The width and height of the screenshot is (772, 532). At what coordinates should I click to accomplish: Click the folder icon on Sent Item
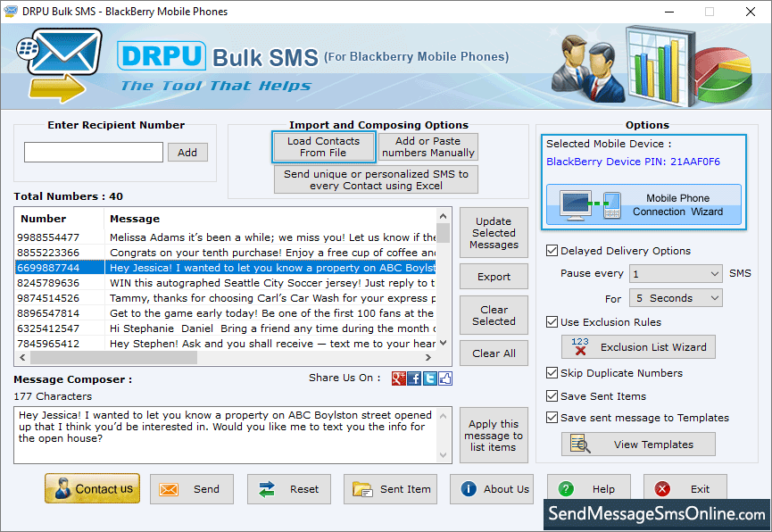[x=362, y=489]
